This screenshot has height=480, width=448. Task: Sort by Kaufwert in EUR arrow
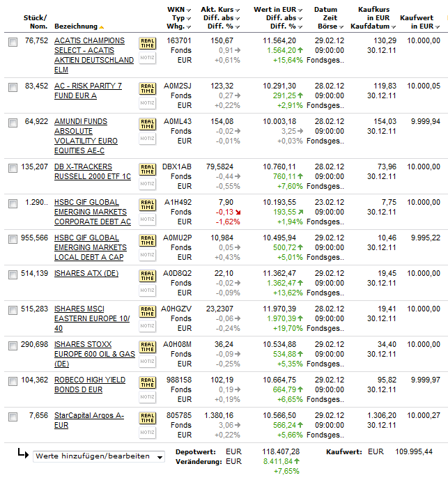(437, 27)
